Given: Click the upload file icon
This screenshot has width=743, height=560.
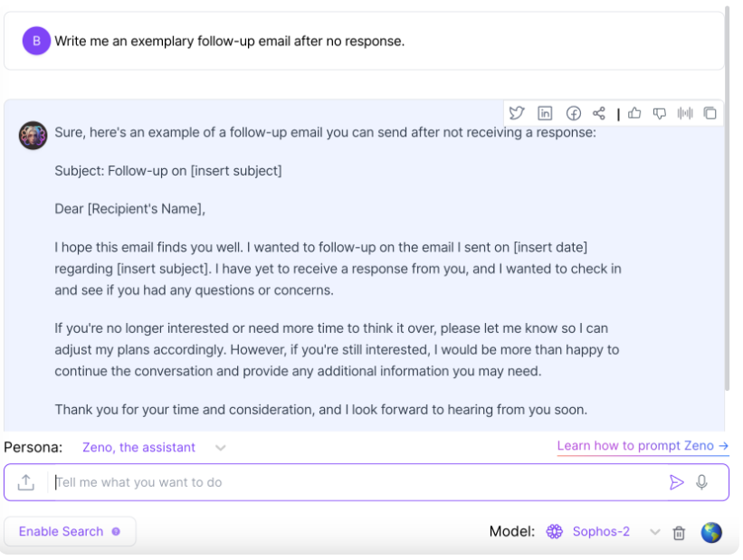Looking at the screenshot, I should tap(26, 482).
